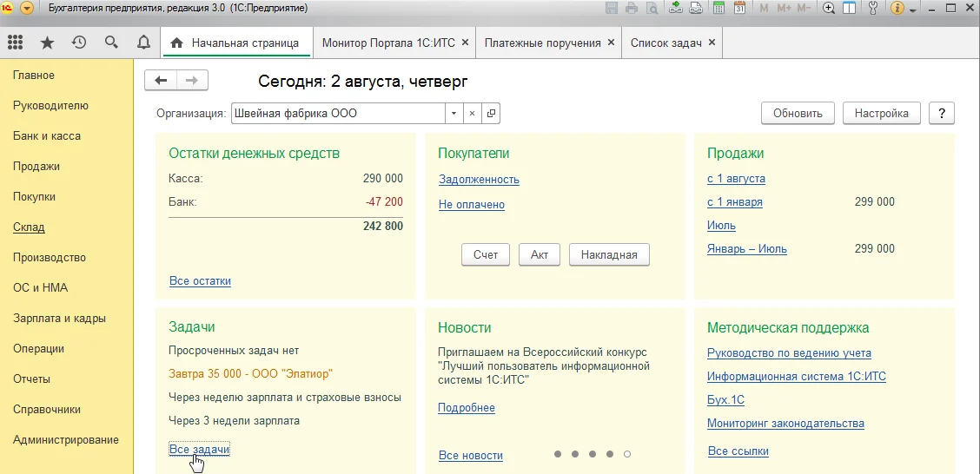Open the Производство section
The image size is (980, 474).
coord(50,257)
